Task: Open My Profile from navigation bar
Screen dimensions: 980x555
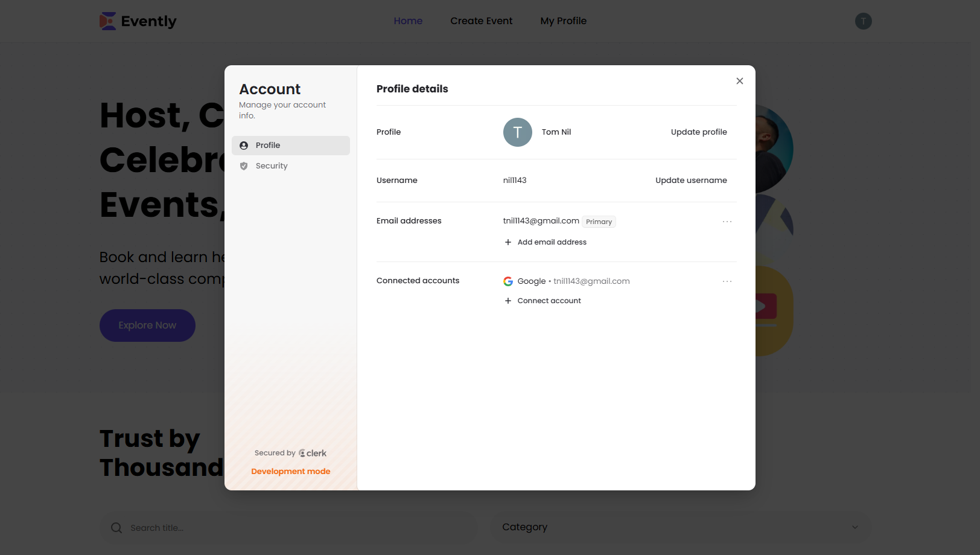Action: [563, 21]
